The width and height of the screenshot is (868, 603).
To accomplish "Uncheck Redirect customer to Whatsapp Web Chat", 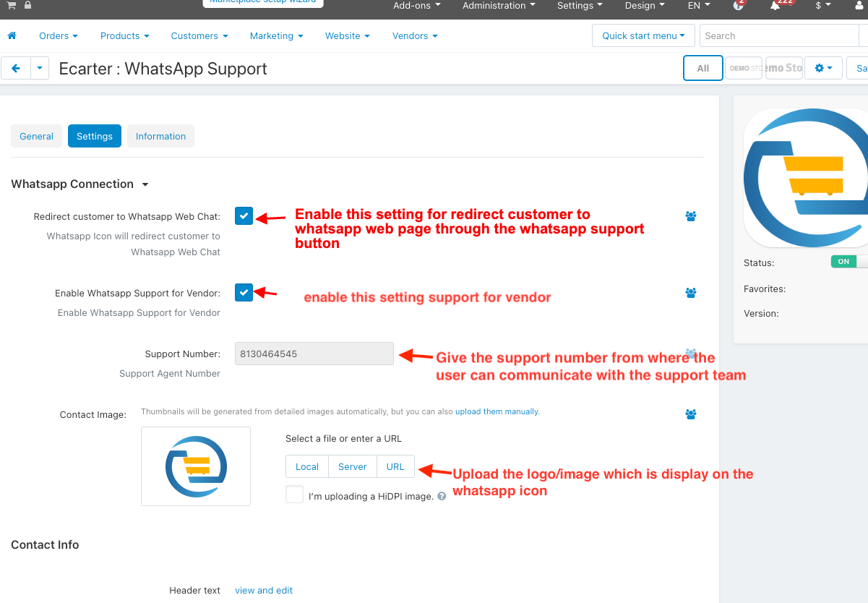I will tap(244, 215).
